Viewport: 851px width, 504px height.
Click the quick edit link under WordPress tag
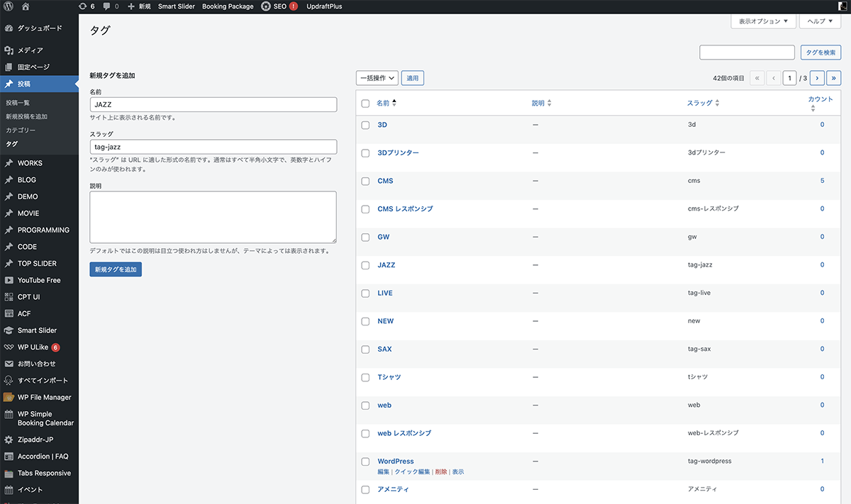[x=412, y=472]
